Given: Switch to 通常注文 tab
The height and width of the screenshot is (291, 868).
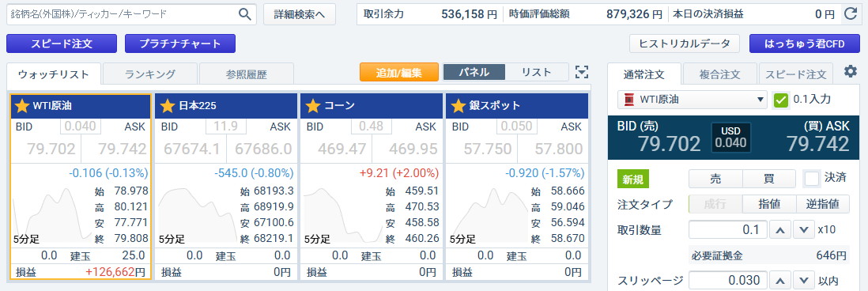Looking at the screenshot, I should point(643,74).
